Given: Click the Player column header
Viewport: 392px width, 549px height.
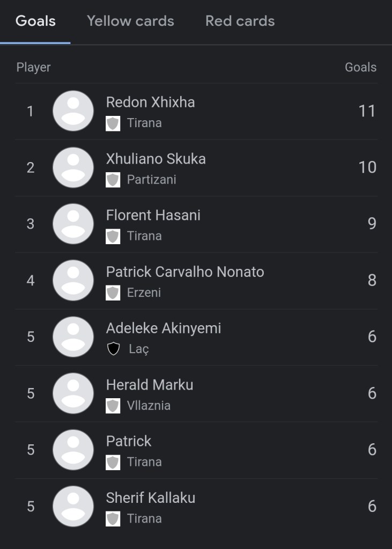Looking at the screenshot, I should coord(33,67).
